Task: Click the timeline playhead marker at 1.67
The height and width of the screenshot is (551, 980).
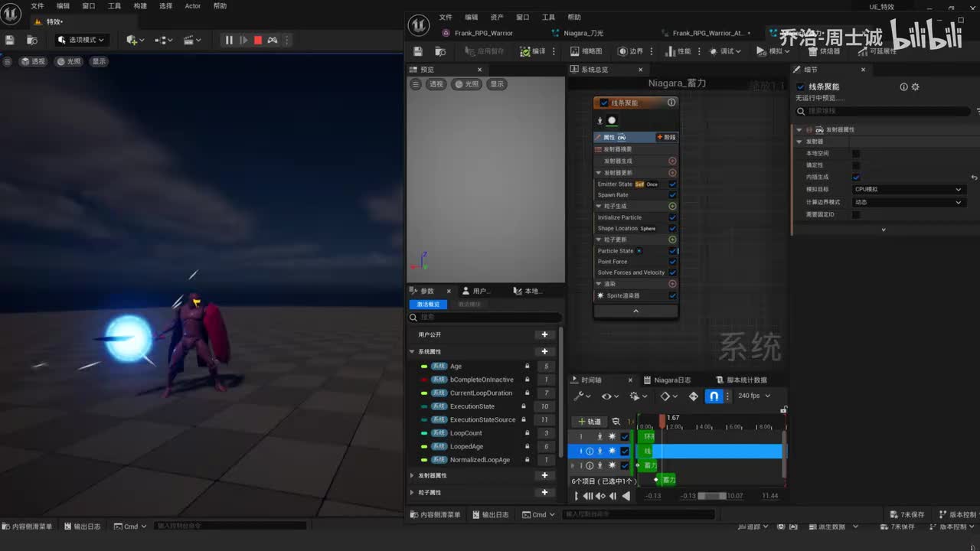Action: click(x=662, y=419)
